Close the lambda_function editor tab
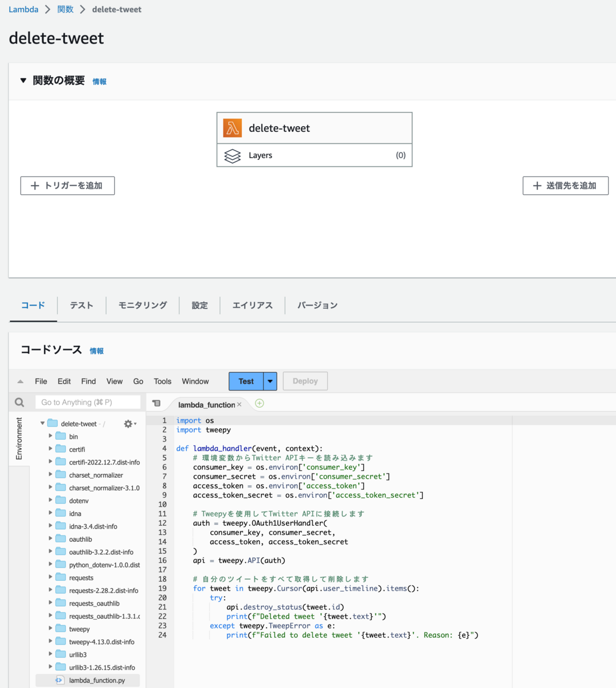 coord(240,405)
